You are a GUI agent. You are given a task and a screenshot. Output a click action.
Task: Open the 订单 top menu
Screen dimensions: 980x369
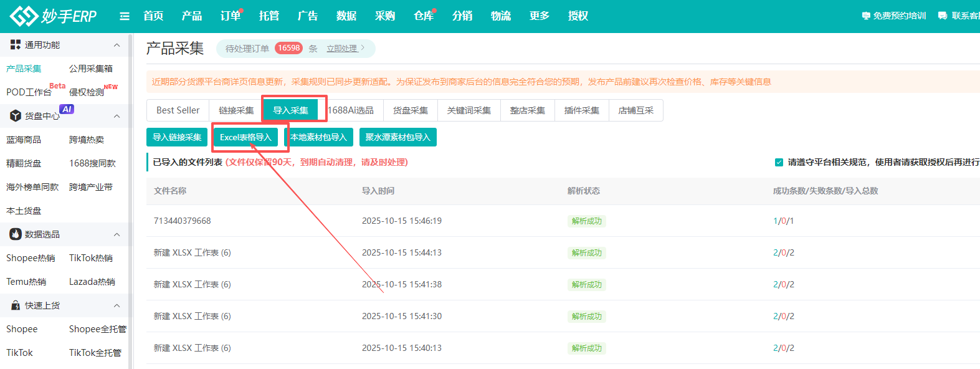230,16
